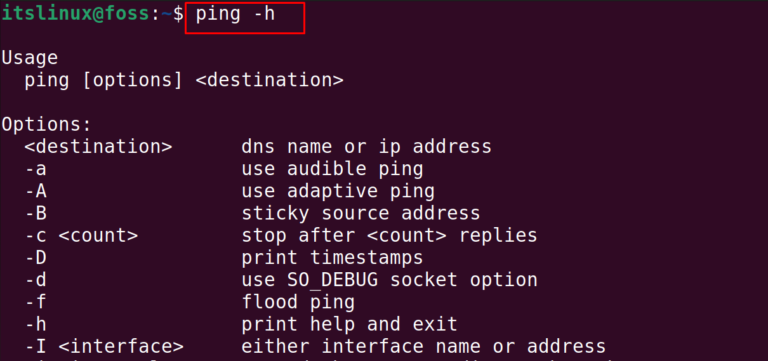Click the highlighted 'ping -h' command
The image size is (768, 361).
pyautogui.click(x=235, y=15)
